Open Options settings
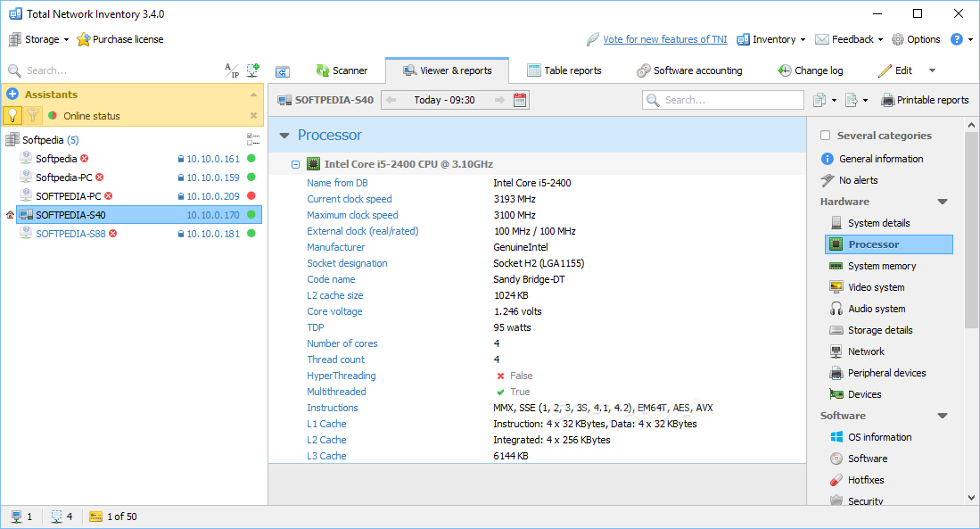 pyautogui.click(x=917, y=39)
